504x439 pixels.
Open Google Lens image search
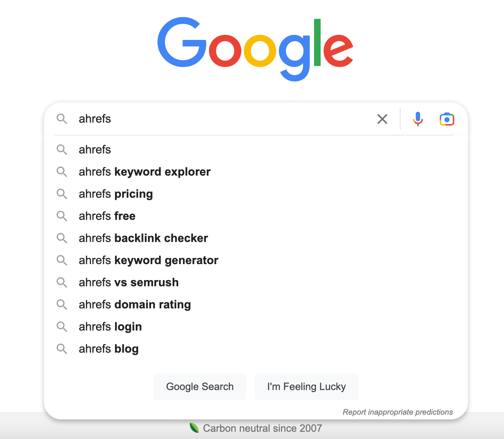(447, 119)
